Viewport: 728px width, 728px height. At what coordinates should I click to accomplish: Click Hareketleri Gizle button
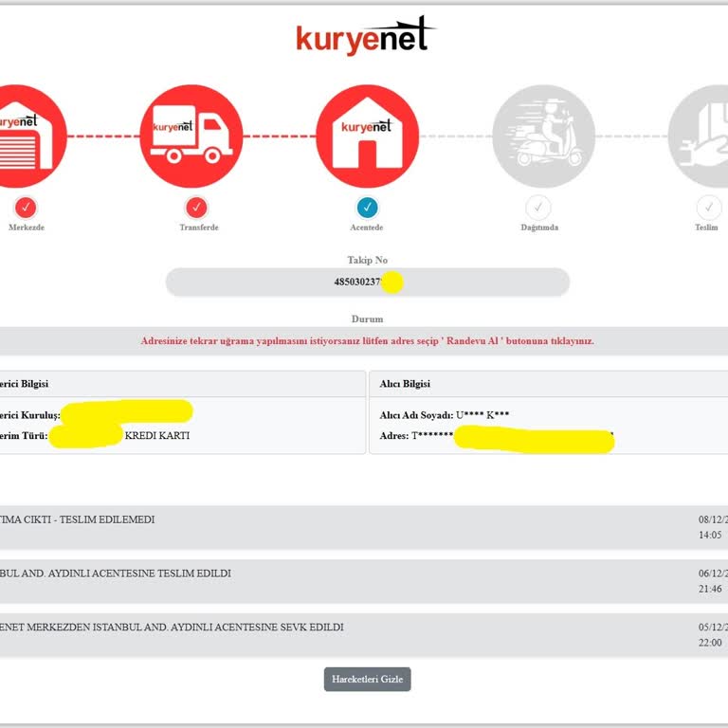point(367,679)
